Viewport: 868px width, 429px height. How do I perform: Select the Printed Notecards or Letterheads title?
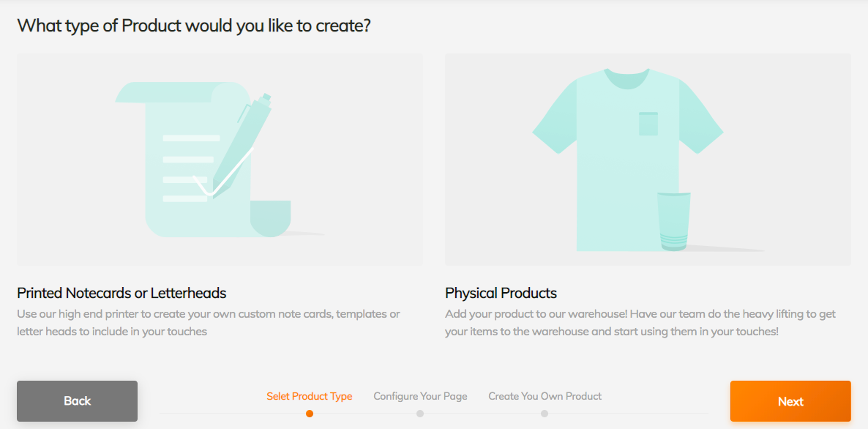pyautogui.click(x=121, y=293)
